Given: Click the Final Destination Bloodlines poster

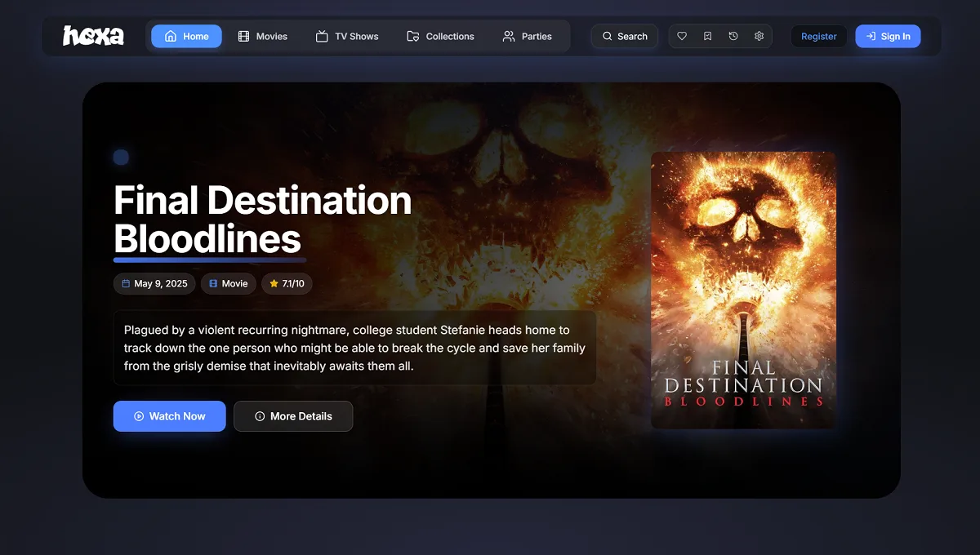Looking at the screenshot, I should click(x=743, y=290).
